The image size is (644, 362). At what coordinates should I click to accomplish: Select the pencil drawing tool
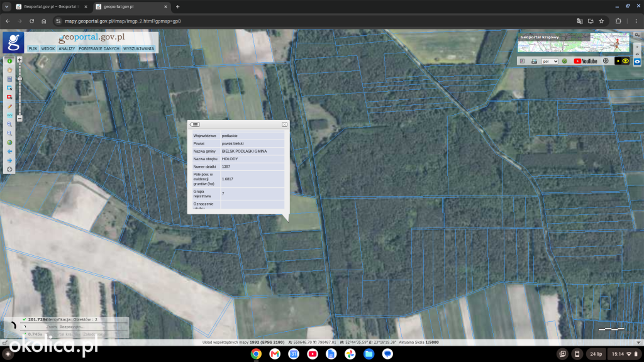[9, 106]
